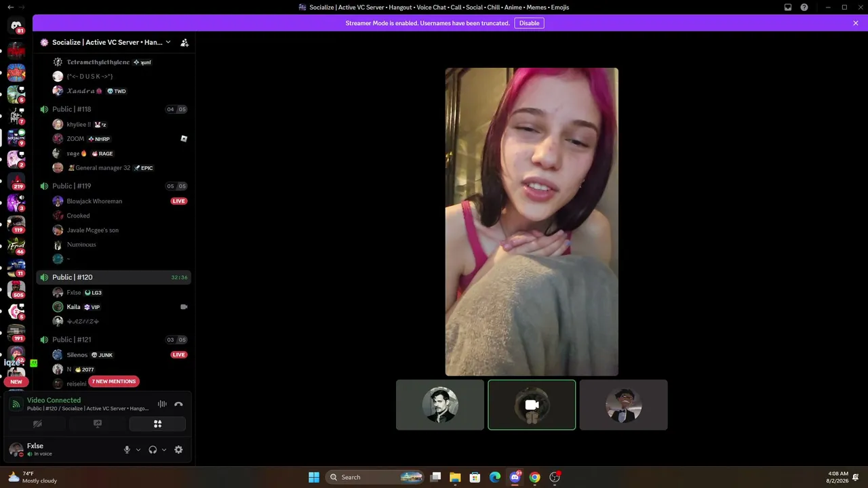Viewport: 868px width, 488px height.
Task: Click the Video Connected status text
Action: [54, 401]
